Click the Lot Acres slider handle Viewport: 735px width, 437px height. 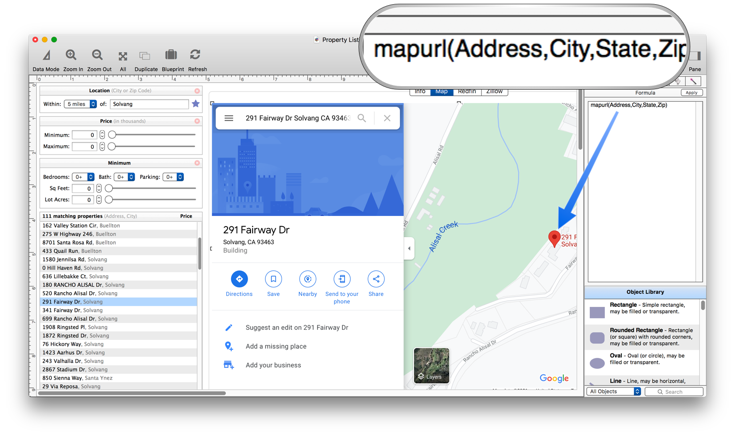click(109, 200)
